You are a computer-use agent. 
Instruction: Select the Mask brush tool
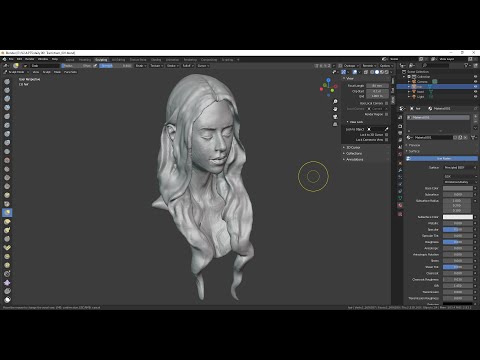coord(7,300)
